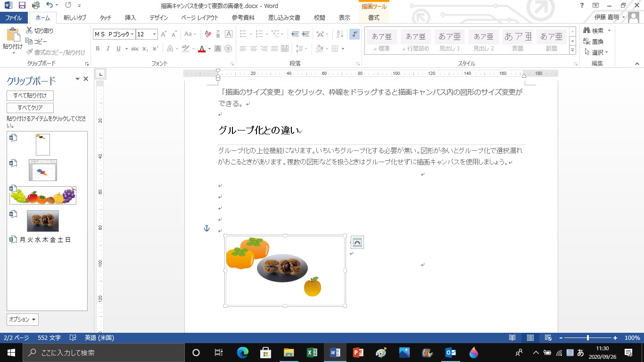This screenshot has height=362, width=644.
Task: Paste the fruit banner clipboard item
Action: coord(42,195)
